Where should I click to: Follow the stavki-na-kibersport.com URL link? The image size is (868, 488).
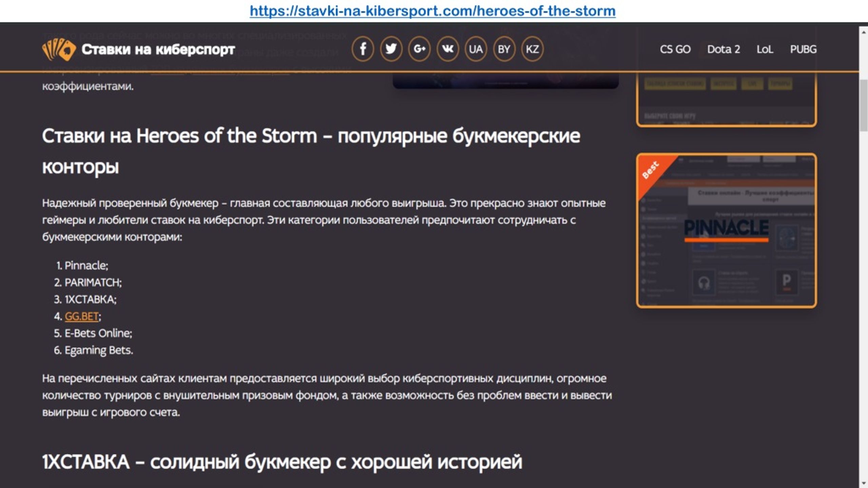point(433,11)
